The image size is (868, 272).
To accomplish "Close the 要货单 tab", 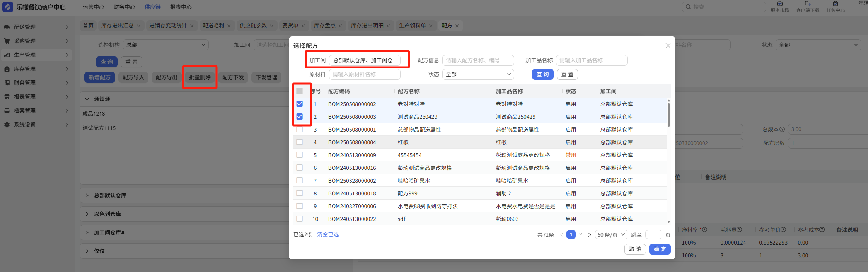I will (303, 26).
